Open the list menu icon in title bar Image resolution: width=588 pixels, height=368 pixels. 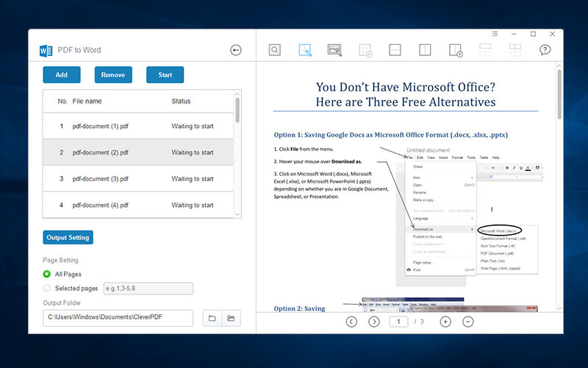495,34
